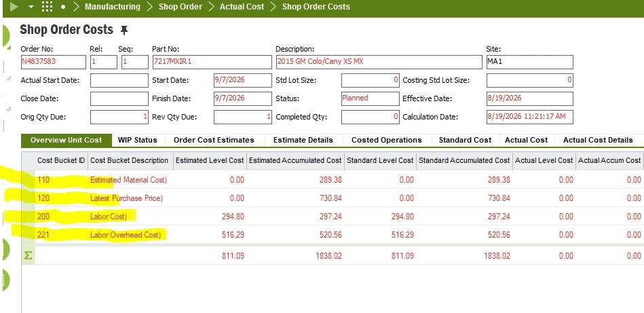Open Shop Order breadcrumb
The image size is (644, 313).
(x=181, y=7)
